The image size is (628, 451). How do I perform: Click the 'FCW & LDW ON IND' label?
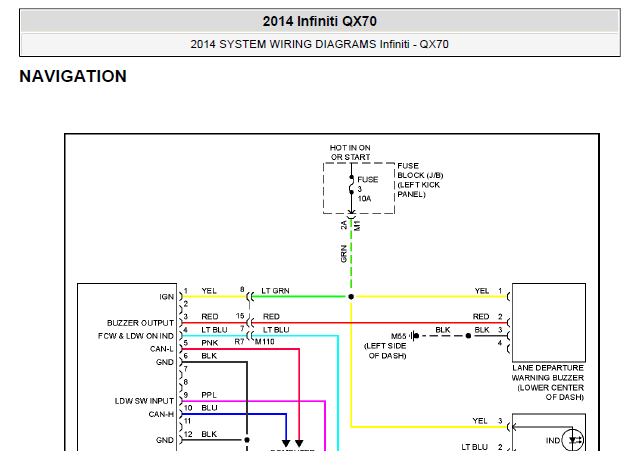click(136, 336)
